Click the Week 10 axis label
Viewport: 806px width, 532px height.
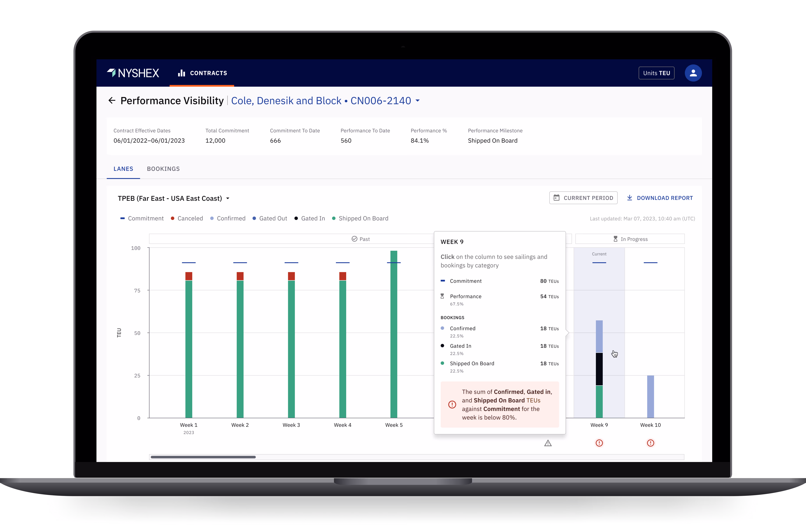tap(651, 425)
